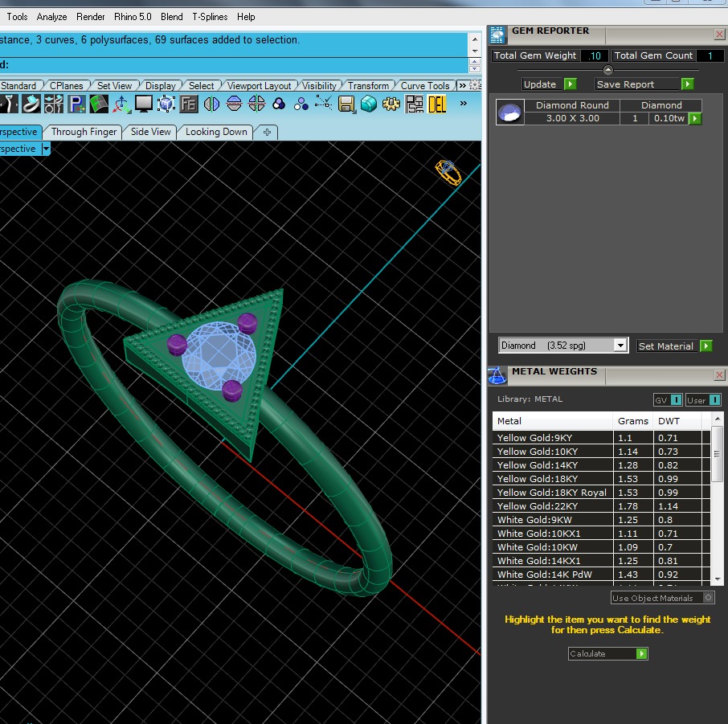Open the Tools menu
This screenshot has width=728, height=724.
(x=17, y=17)
